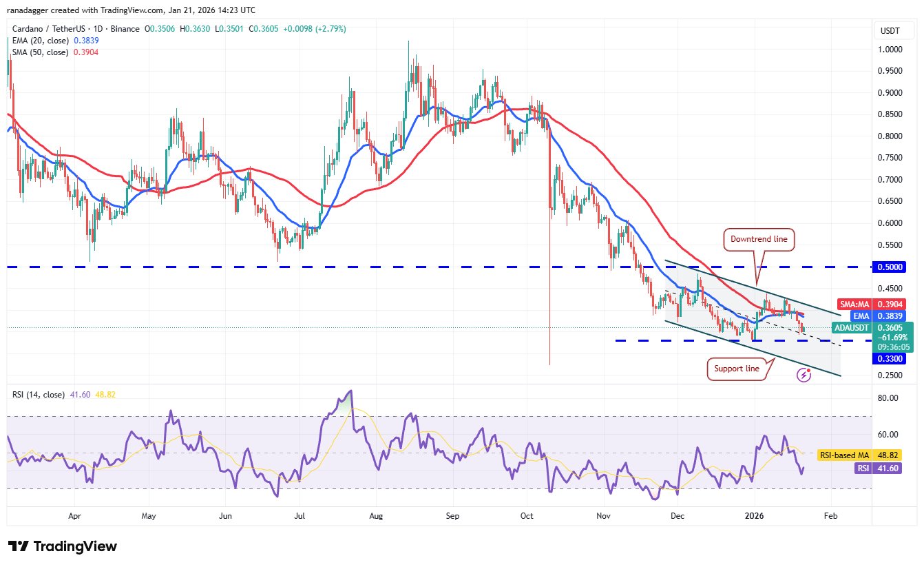Open the USDT currency selector
This screenshot has width=924, height=567.
[890, 31]
